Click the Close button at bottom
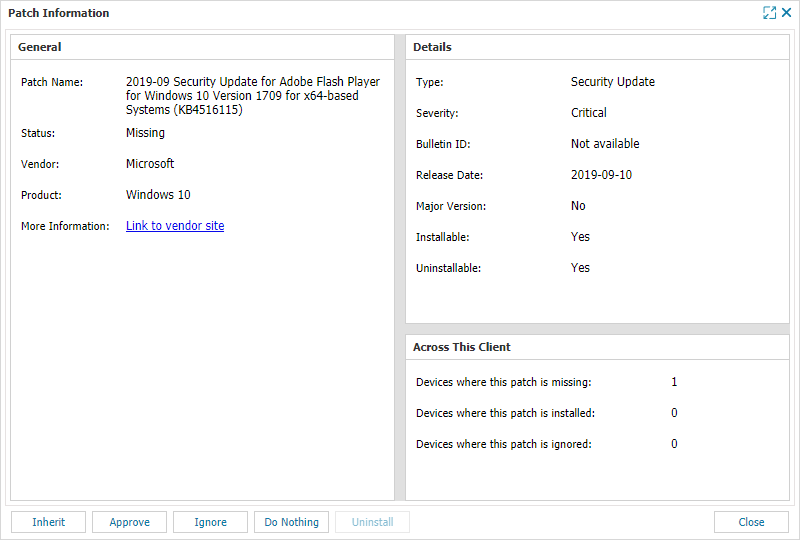This screenshot has width=800, height=540. coord(752,522)
